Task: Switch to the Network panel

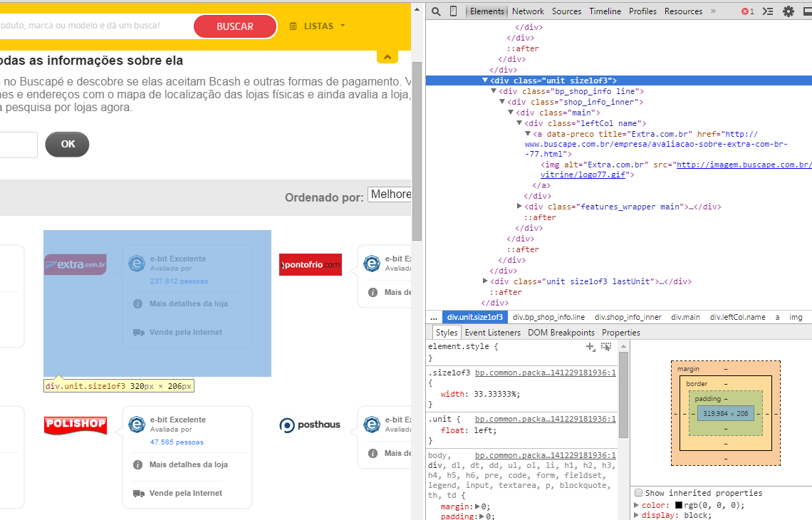Action: [x=528, y=11]
